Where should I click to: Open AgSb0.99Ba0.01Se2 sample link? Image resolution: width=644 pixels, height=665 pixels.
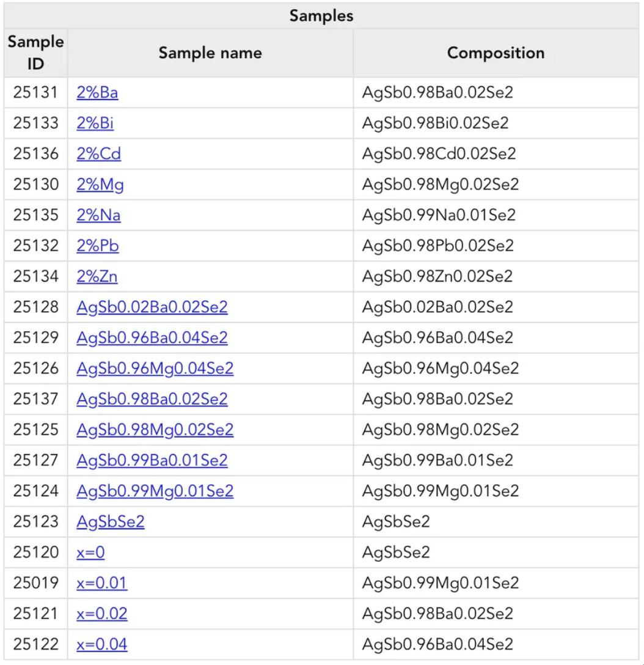coord(152,460)
